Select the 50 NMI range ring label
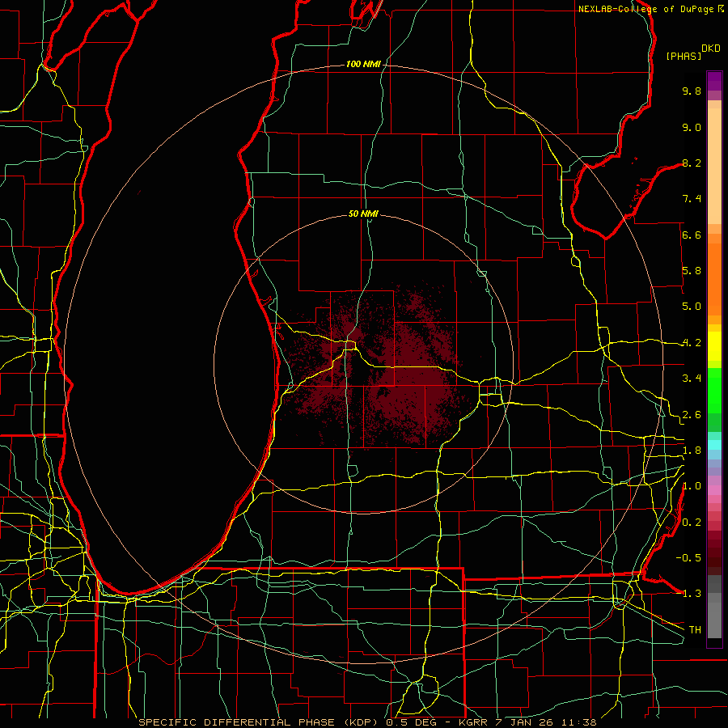 [363, 214]
